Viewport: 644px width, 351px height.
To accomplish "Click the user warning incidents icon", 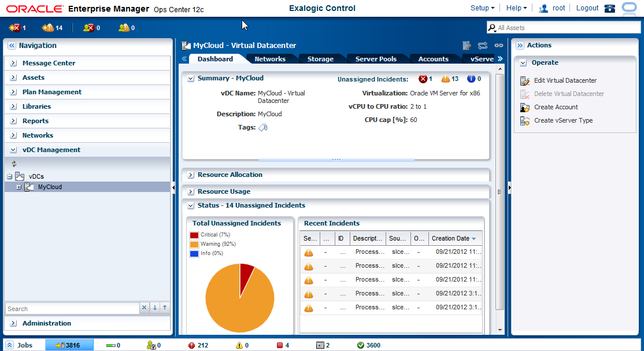I will tap(124, 28).
